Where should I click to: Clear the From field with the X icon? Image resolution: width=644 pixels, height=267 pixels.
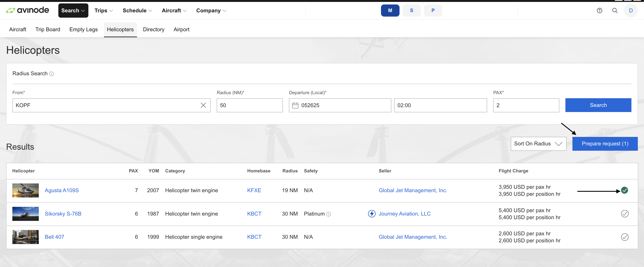click(x=203, y=105)
